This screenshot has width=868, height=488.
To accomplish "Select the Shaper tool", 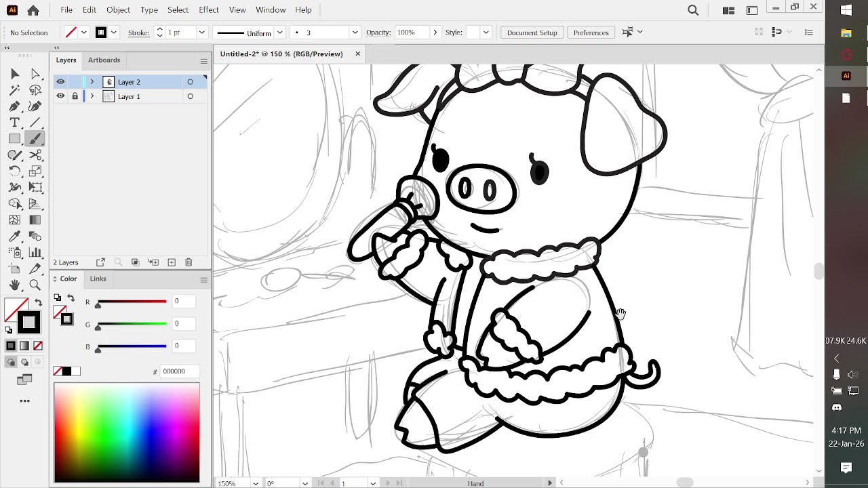I will [15, 155].
